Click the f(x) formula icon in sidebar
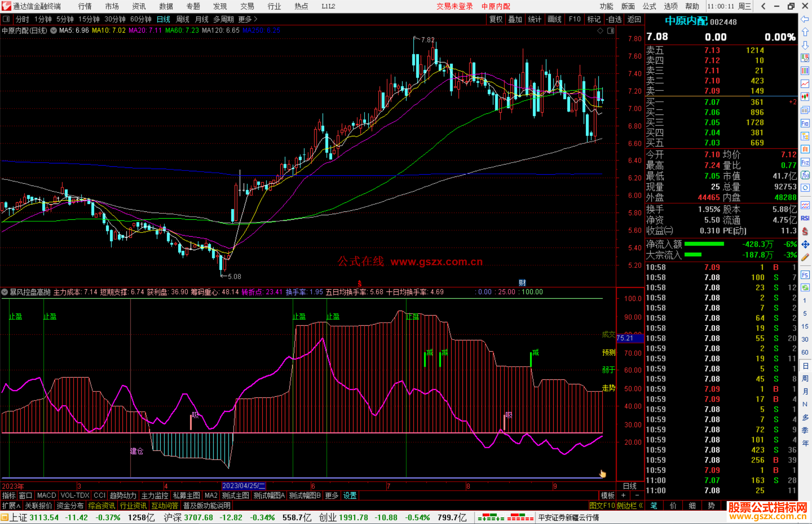 (805, 175)
